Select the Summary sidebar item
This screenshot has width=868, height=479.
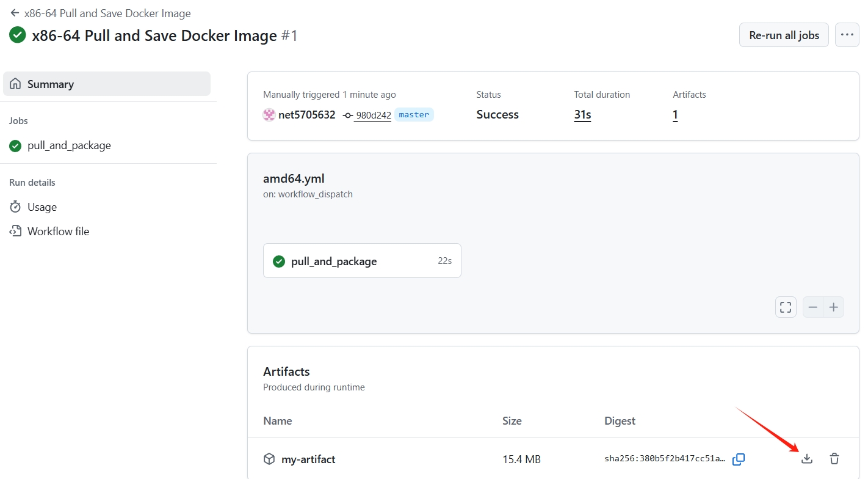click(107, 84)
